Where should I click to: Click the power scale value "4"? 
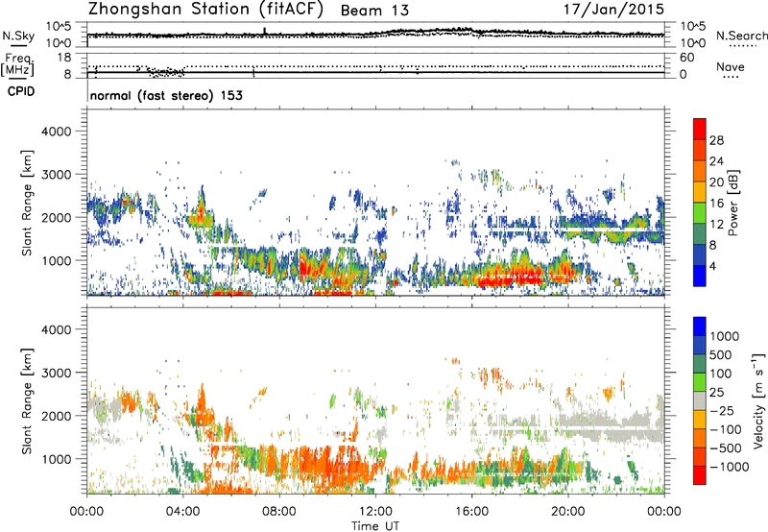pyautogui.click(x=712, y=266)
